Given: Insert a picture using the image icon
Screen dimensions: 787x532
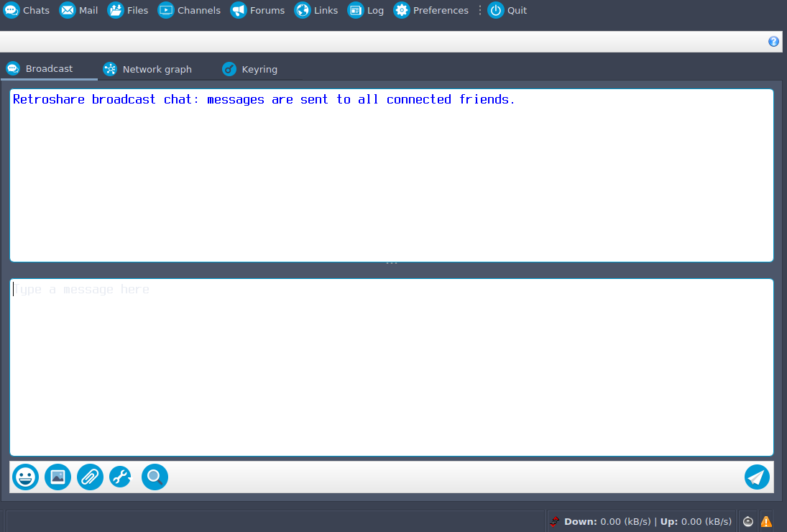Looking at the screenshot, I should [x=57, y=477].
